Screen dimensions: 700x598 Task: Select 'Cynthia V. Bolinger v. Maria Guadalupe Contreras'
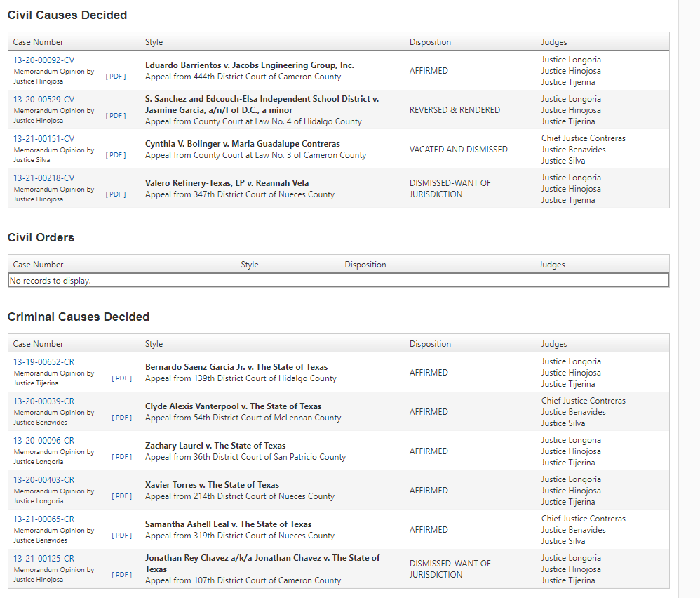pyautogui.click(x=243, y=144)
